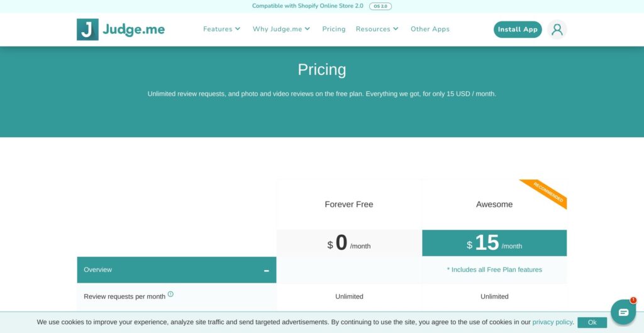The width and height of the screenshot is (644, 333).
Task: Click the Includes all Free Plan features note
Action: point(494,269)
